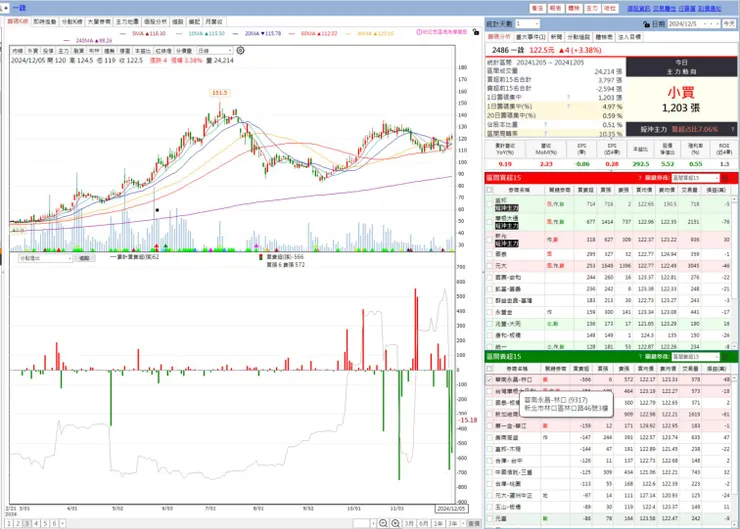The image size is (740, 529).
Task: Open the 重大事件(1) tab
Action: [x=530, y=37]
